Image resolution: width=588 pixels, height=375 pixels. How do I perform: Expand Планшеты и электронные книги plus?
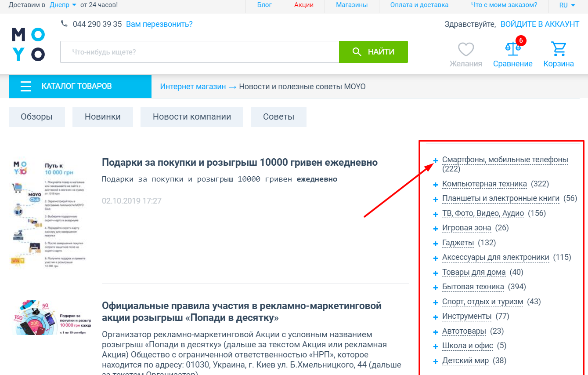pos(436,199)
